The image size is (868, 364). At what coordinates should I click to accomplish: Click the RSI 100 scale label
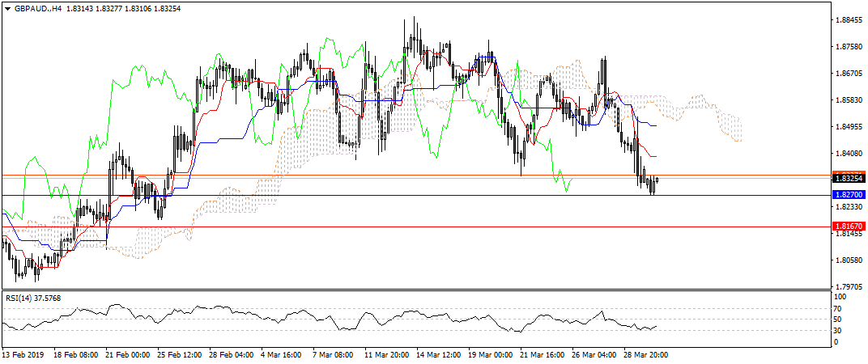click(x=840, y=297)
